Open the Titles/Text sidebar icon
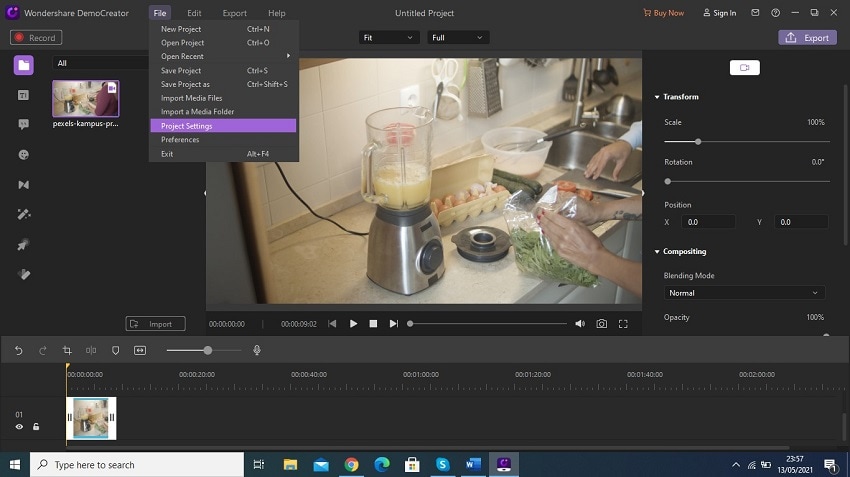 23,95
